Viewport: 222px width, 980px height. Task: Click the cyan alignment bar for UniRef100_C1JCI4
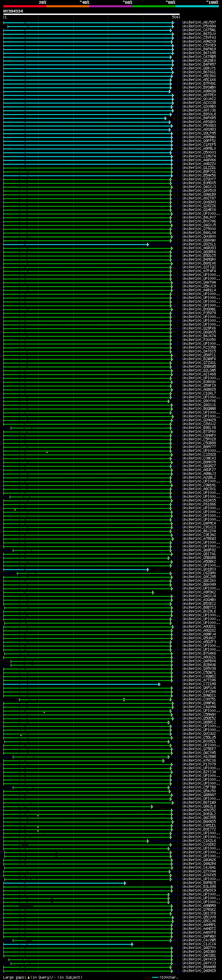pyautogui.click(x=68, y=944)
